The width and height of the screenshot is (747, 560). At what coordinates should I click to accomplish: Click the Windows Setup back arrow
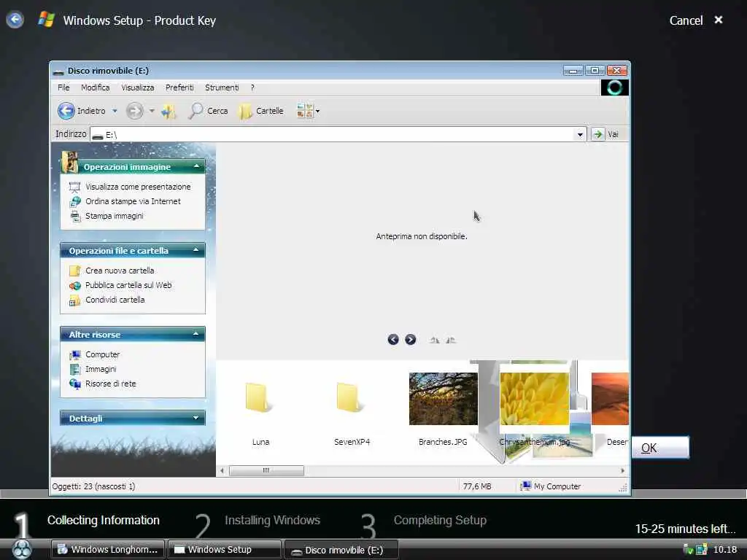pyautogui.click(x=15, y=20)
